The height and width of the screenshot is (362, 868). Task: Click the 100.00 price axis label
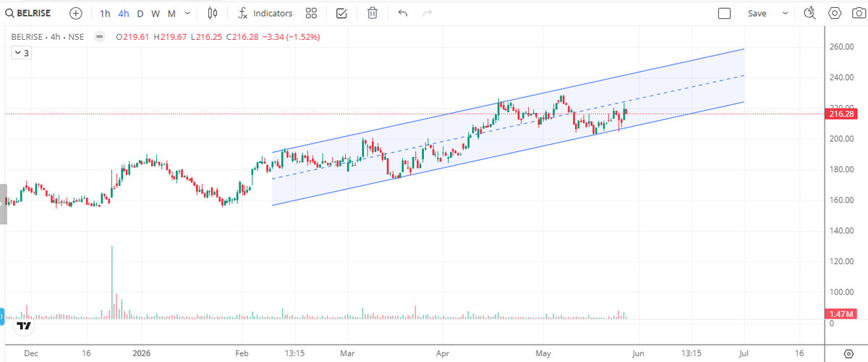(x=843, y=292)
